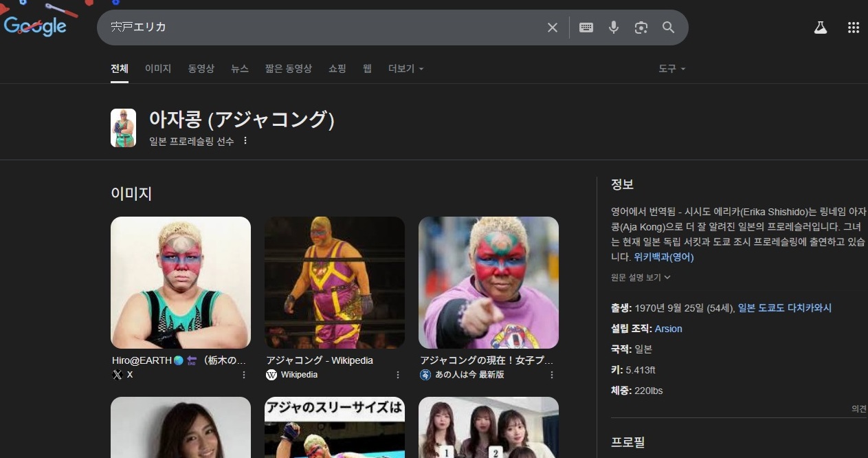The image size is (868, 458).
Task: Open the image of numbered women group
Action: pos(489,427)
